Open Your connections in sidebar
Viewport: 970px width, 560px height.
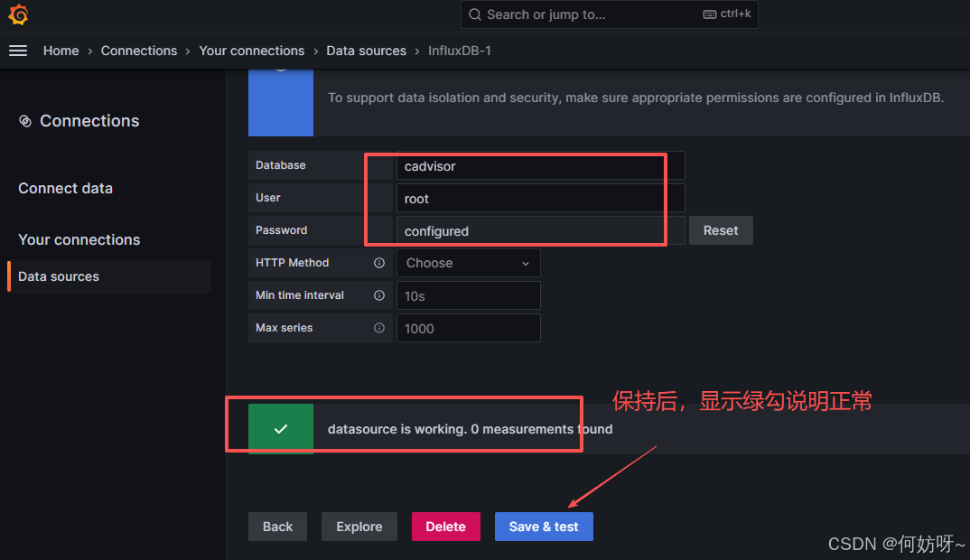coord(79,239)
